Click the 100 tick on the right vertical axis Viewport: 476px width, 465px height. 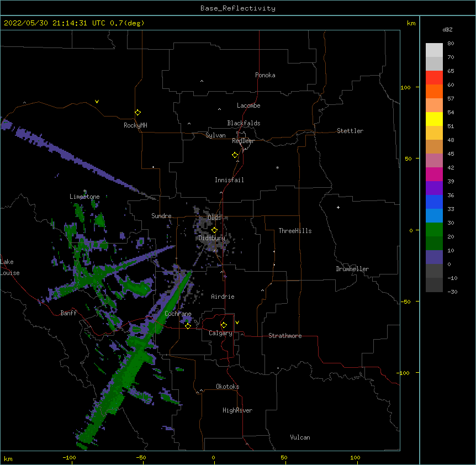coord(405,87)
